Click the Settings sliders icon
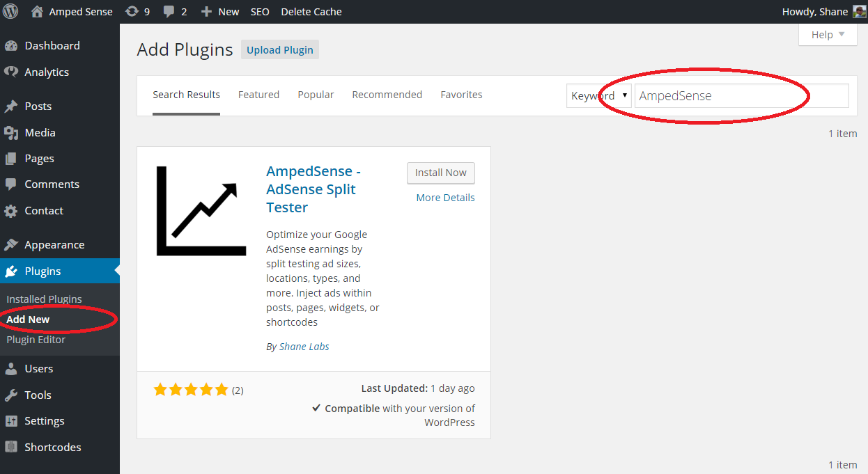The width and height of the screenshot is (868, 474). click(11, 421)
